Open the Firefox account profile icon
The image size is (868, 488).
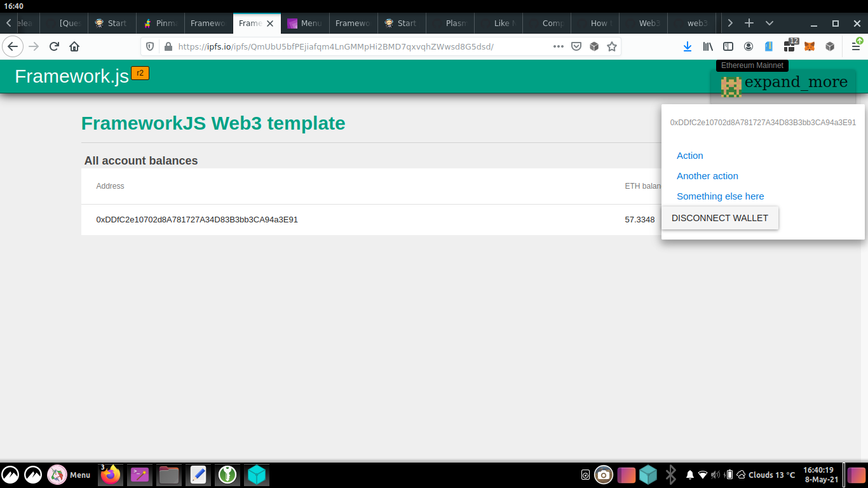coord(748,46)
